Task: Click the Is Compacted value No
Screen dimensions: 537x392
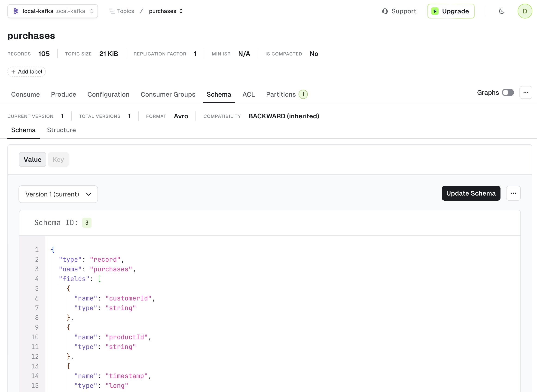Action: (314, 54)
